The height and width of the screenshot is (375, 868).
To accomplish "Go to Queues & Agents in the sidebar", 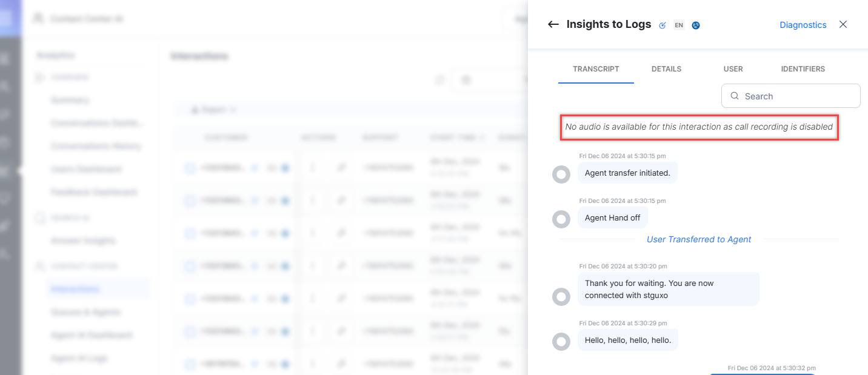I will [85, 313].
